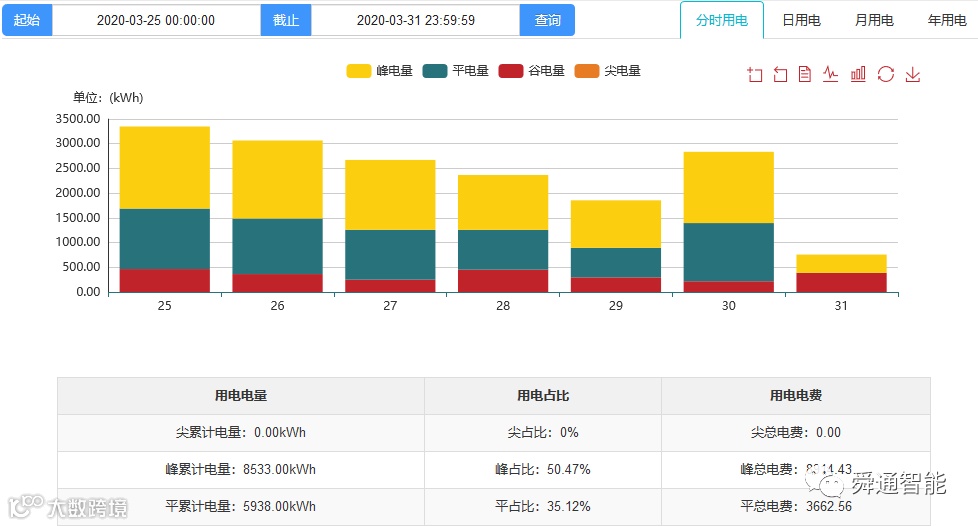The height and width of the screenshot is (526, 978).
Task: Click the zoom reset (back) icon
Action: point(780,75)
